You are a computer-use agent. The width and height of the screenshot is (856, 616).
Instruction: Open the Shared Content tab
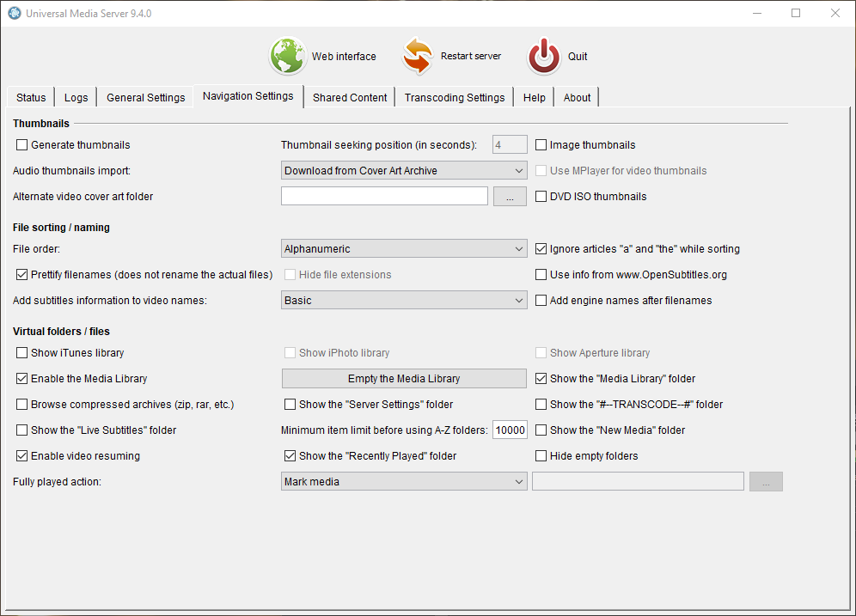point(350,97)
